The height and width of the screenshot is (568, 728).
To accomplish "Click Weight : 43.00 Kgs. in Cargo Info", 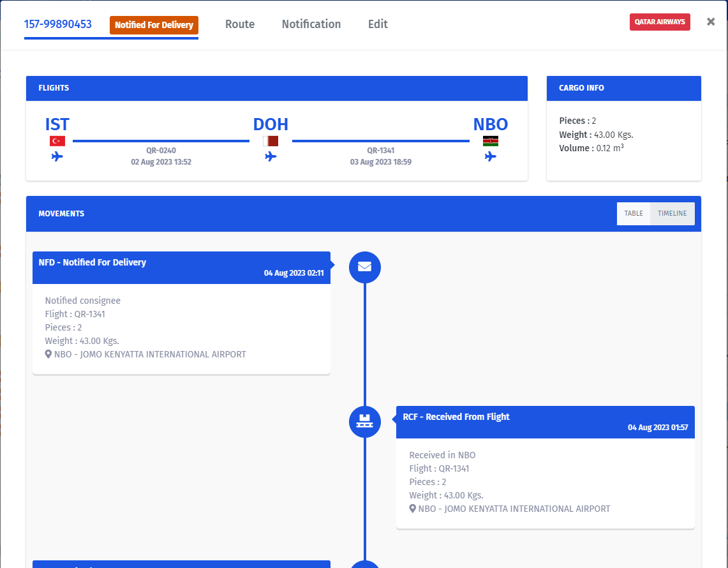I will 596,135.
